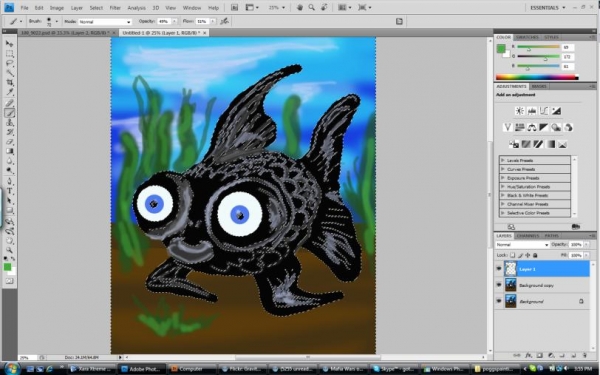
Task: Open the Analysis menu
Action: click(136, 8)
